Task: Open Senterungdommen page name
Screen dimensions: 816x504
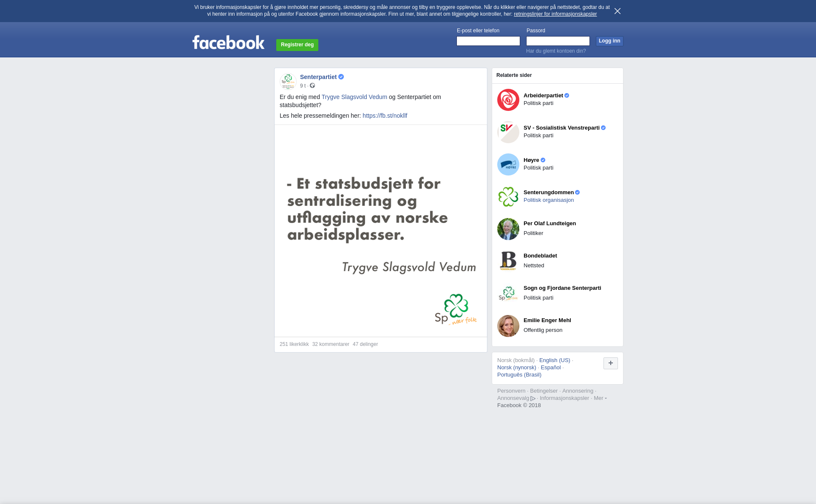Action: tap(549, 193)
